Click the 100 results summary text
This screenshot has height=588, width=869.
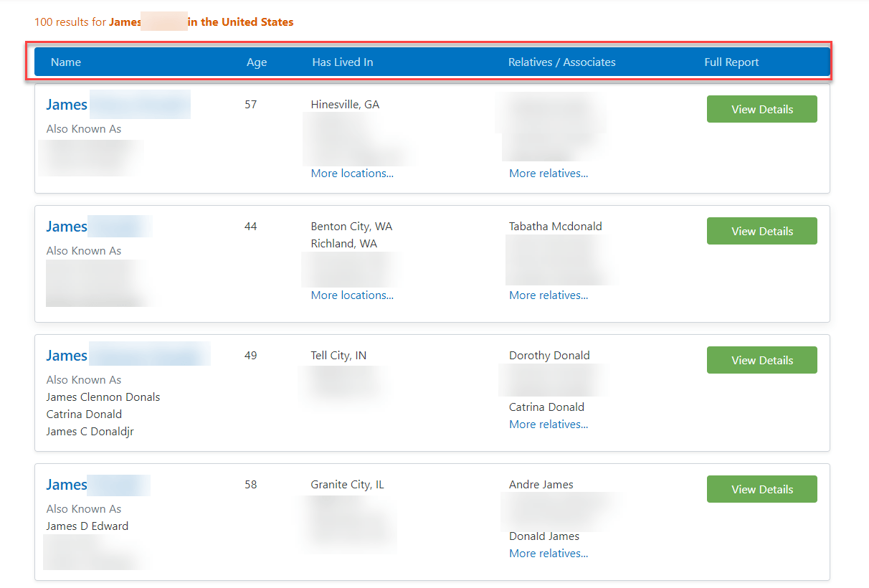[163, 22]
